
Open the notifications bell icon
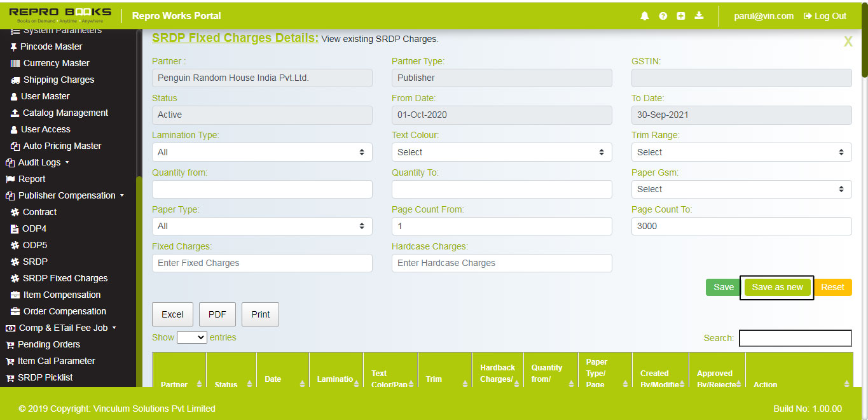click(x=645, y=15)
